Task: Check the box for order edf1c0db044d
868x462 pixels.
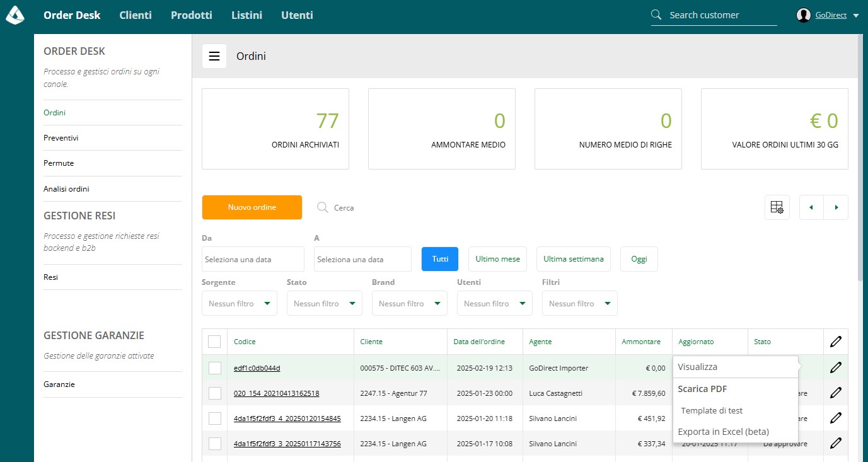Action: point(214,367)
